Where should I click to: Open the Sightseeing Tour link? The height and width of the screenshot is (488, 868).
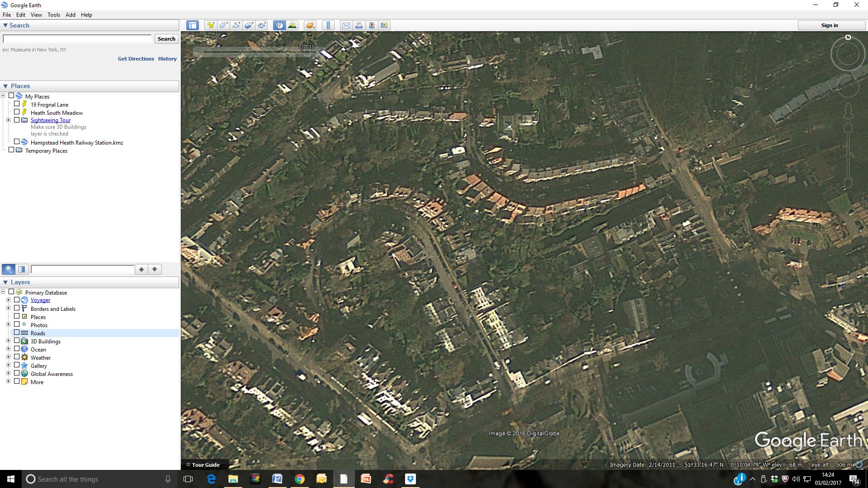[51, 120]
